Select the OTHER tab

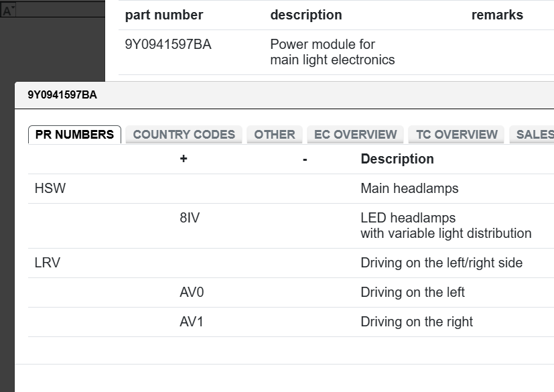[275, 134]
